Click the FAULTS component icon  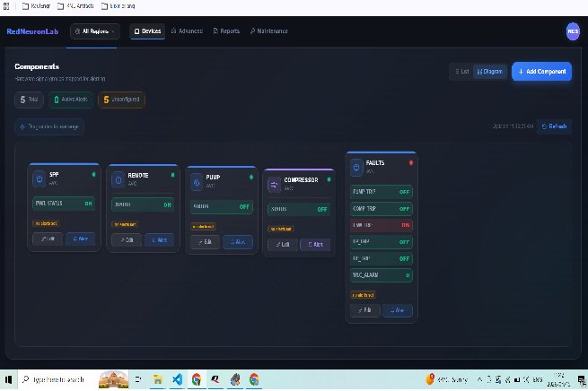[x=356, y=168]
